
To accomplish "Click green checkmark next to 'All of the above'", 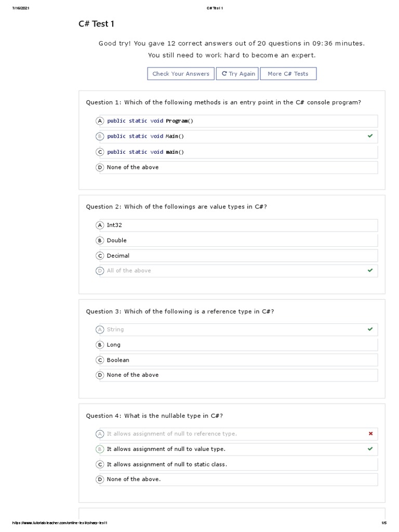I will [x=370, y=271].
